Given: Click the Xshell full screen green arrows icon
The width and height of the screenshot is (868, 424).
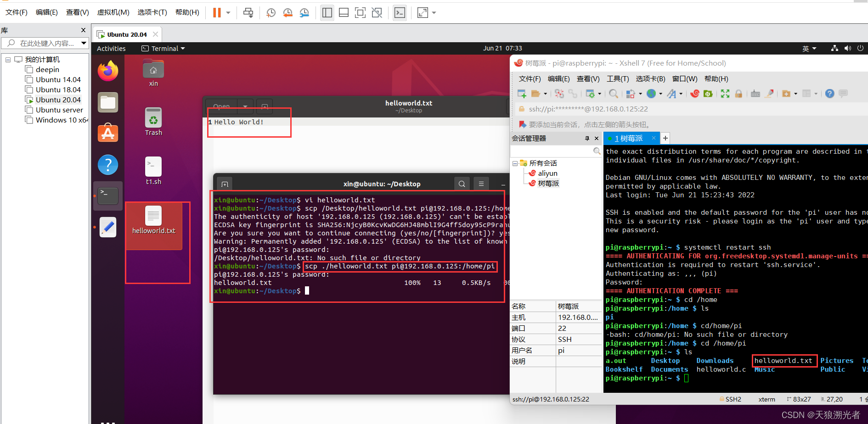Looking at the screenshot, I should 725,94.
